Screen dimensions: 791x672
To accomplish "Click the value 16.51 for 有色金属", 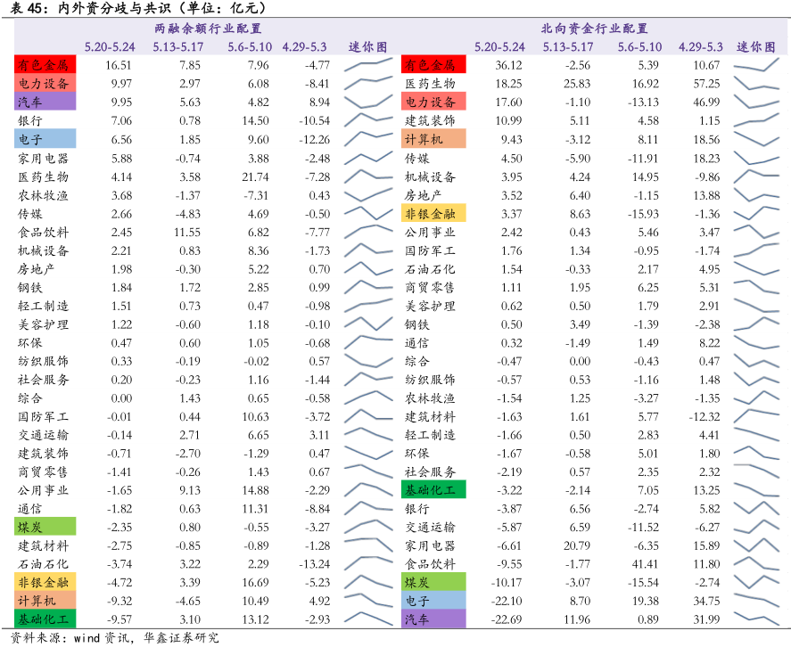I will [118, 65].
